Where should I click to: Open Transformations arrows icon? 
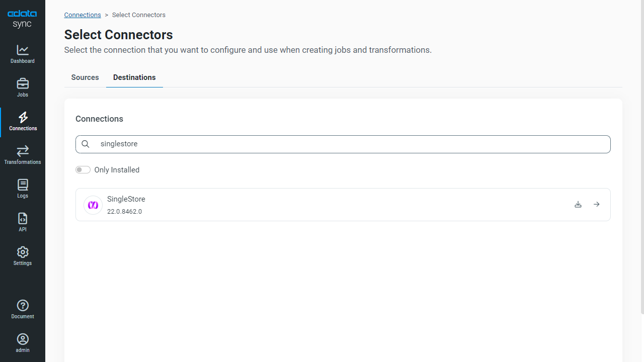point(23,151)
